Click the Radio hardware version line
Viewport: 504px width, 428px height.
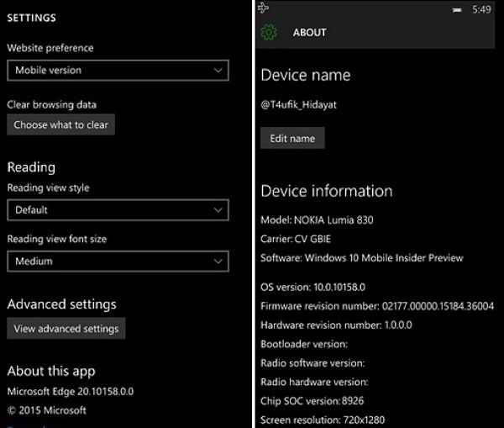coord(314,382)
